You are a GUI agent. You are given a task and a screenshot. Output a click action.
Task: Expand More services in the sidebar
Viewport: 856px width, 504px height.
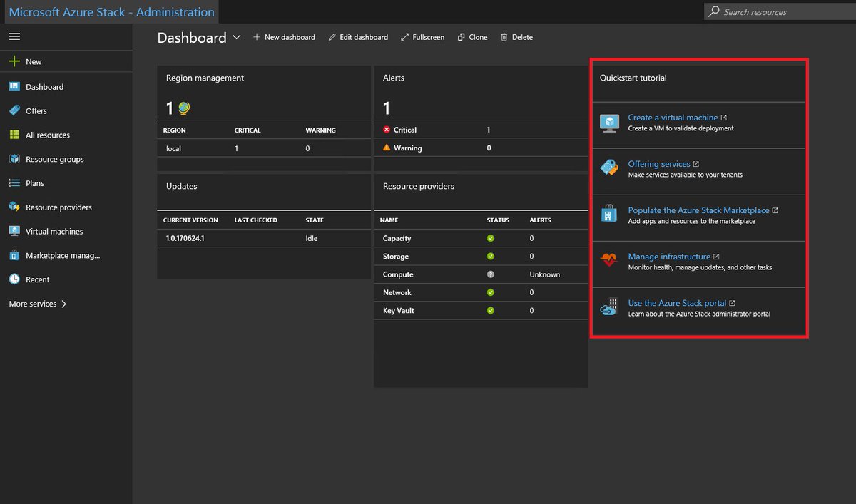pos(38,304)
